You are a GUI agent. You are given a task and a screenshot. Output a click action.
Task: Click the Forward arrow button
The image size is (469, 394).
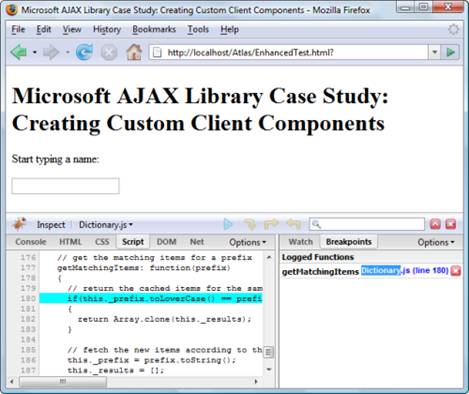coord(51,52)
